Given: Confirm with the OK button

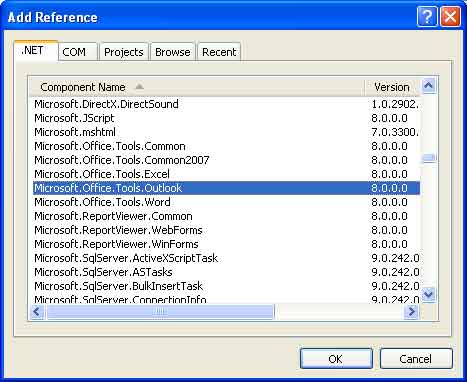Looking at the screenshot, I should 336,359.
